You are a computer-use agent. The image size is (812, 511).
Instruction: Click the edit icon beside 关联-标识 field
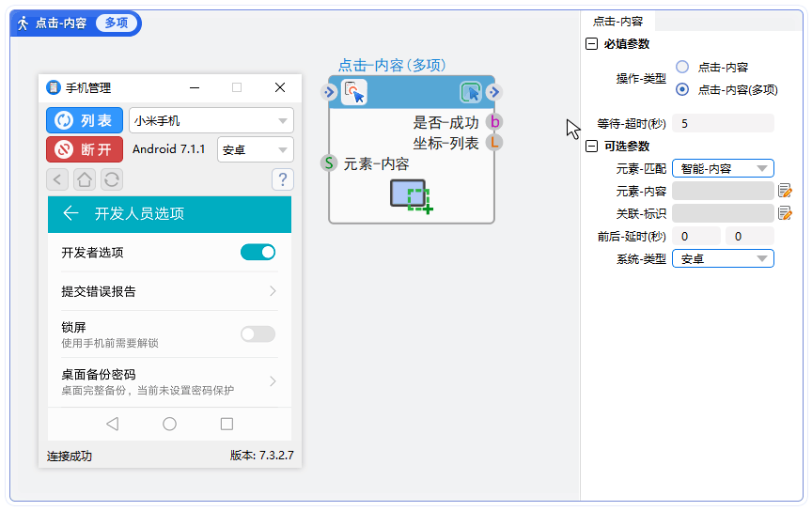point(785,213)
